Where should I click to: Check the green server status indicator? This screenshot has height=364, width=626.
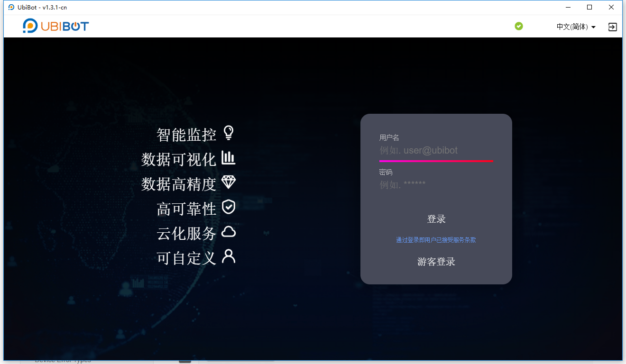[518, 27]
